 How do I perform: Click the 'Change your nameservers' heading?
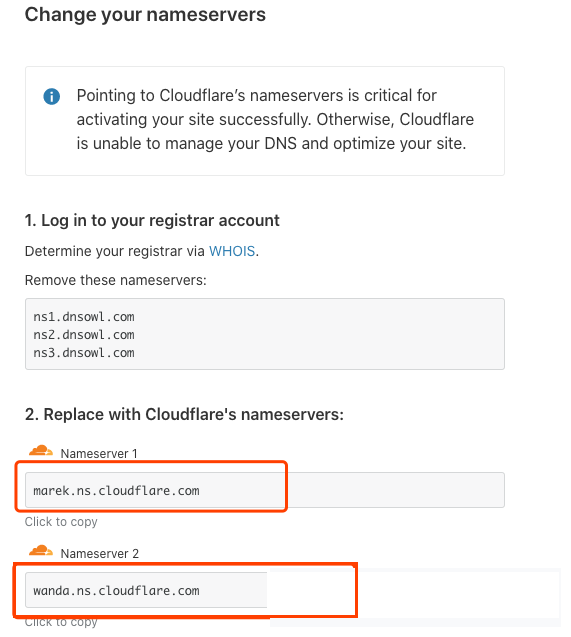[145, 15]
